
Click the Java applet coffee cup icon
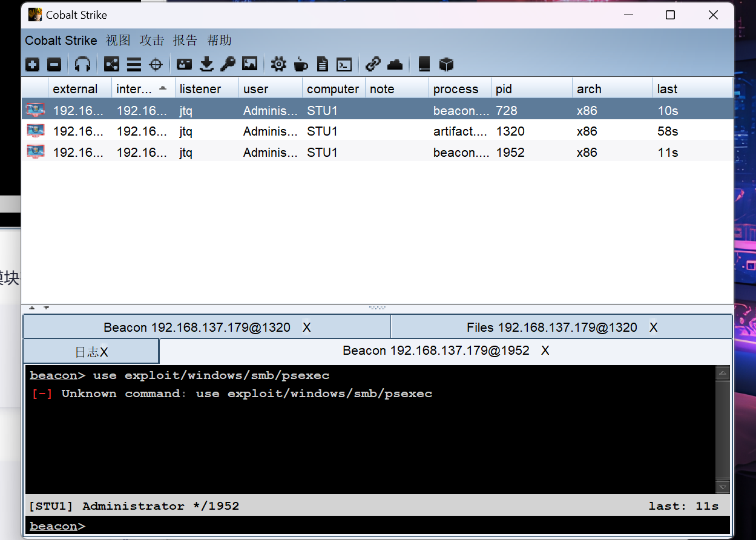pyautogui.click(x=301, y=64)
